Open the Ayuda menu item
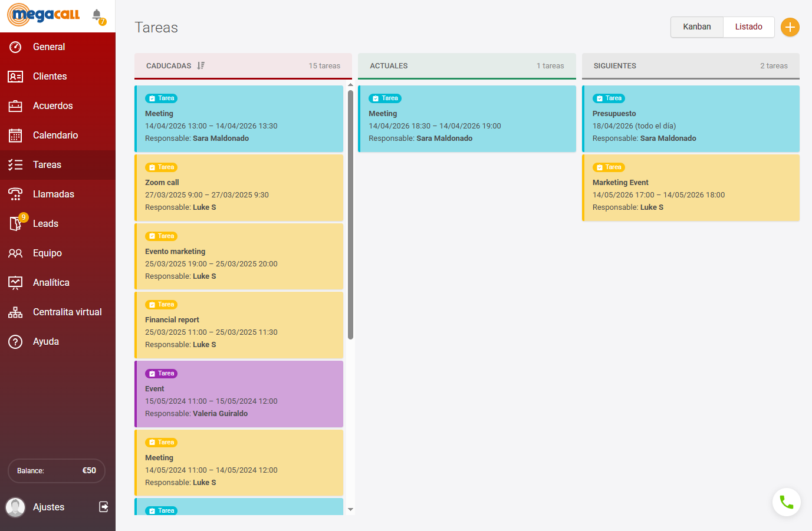 [x=15, y=341]
